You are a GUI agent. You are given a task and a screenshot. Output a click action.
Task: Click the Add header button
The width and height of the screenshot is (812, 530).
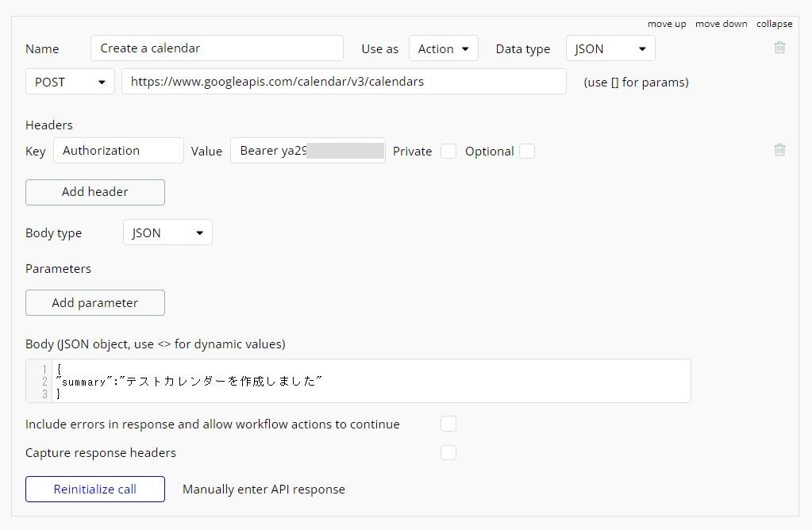pos(95,191)
